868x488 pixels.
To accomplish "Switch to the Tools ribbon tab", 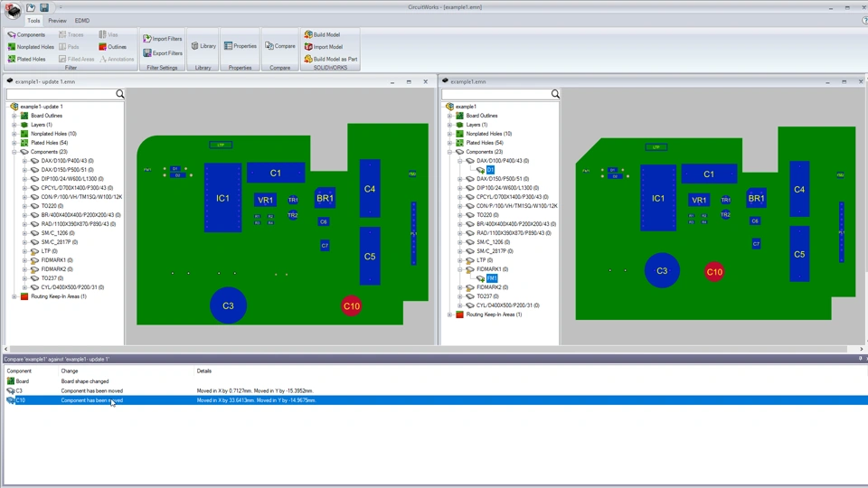I will pyautogui.click(x=33, y=21).
